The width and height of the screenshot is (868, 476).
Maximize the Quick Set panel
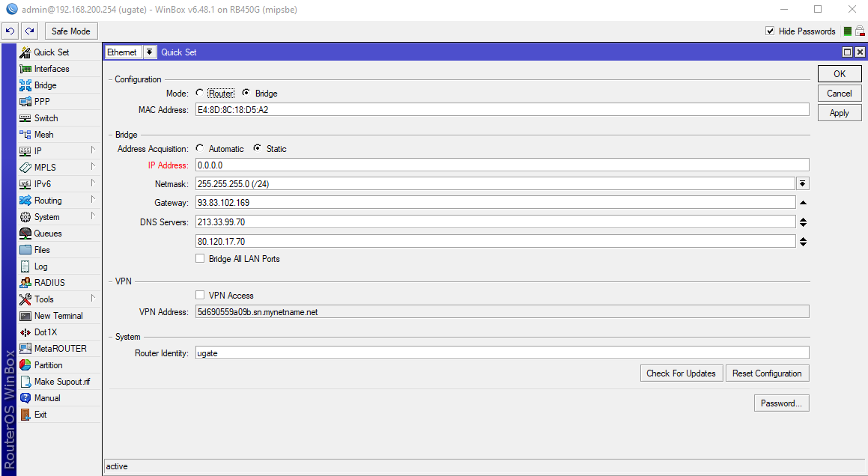848,52
